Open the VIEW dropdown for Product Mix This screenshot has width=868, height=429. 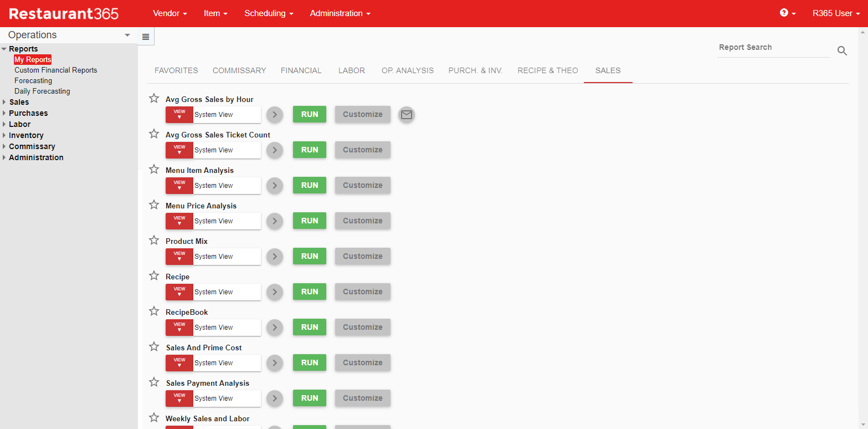(x=179, y=257)
